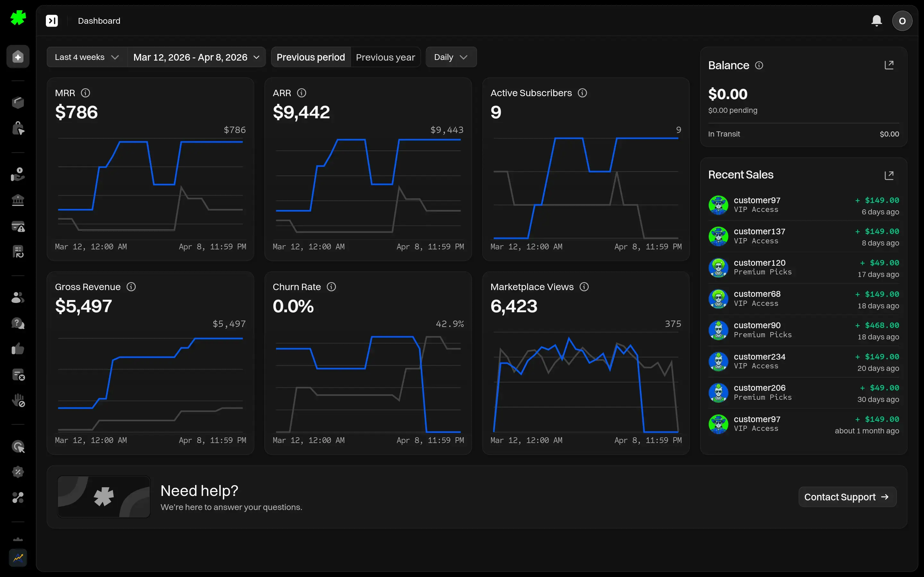924x577 pixels.
Task: Open the date range picker for Mar 12 - Apr 8
Action: pos(196,57)
